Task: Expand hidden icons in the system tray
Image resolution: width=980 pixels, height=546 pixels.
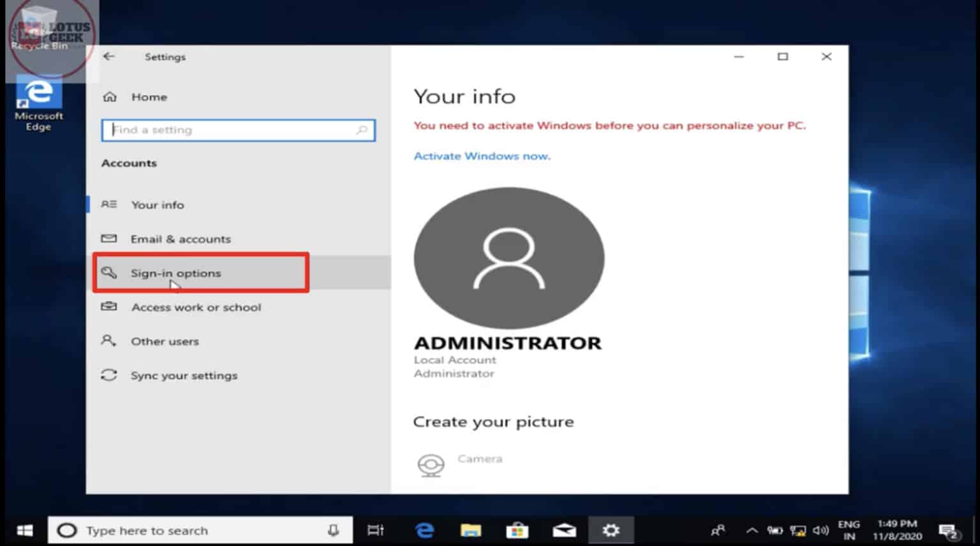Action: [751, 530]
